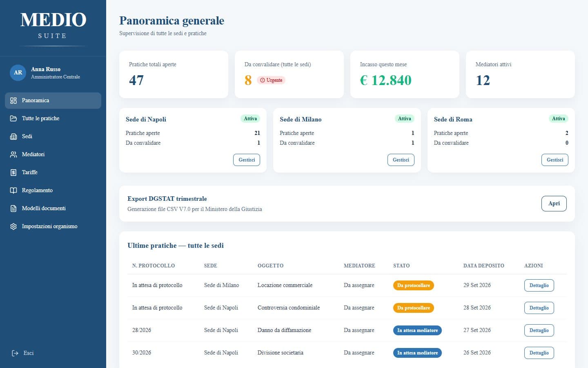
Task: Click the Da protocollare status for Locazione commerciale
Action: pyautogui.click(x=414, y=285)
